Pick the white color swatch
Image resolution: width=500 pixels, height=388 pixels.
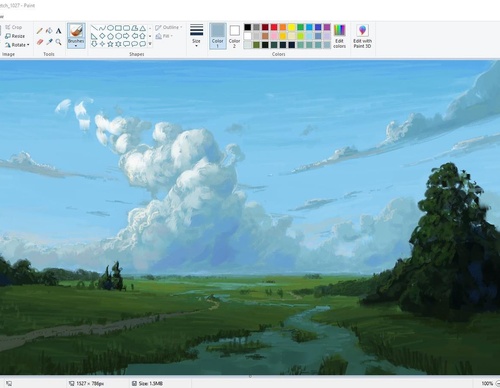point(247,36)
